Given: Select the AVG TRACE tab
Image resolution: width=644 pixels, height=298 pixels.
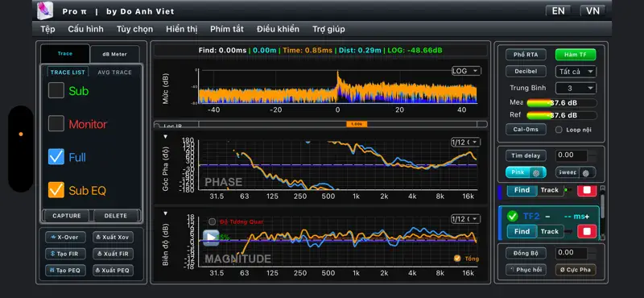Looking at the screenshot, I should [114, 72].
